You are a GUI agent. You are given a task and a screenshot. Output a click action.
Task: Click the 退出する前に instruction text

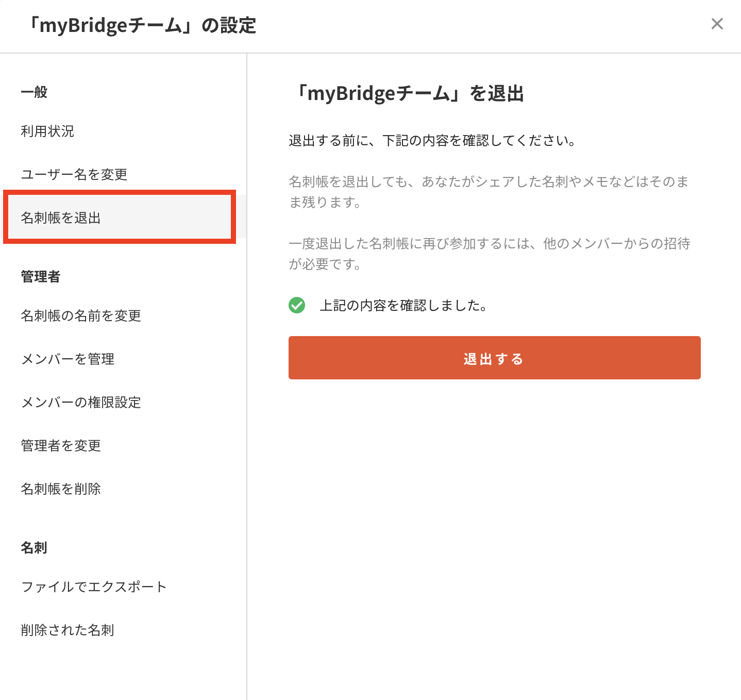pyautogui.click(x=432, y=140)
